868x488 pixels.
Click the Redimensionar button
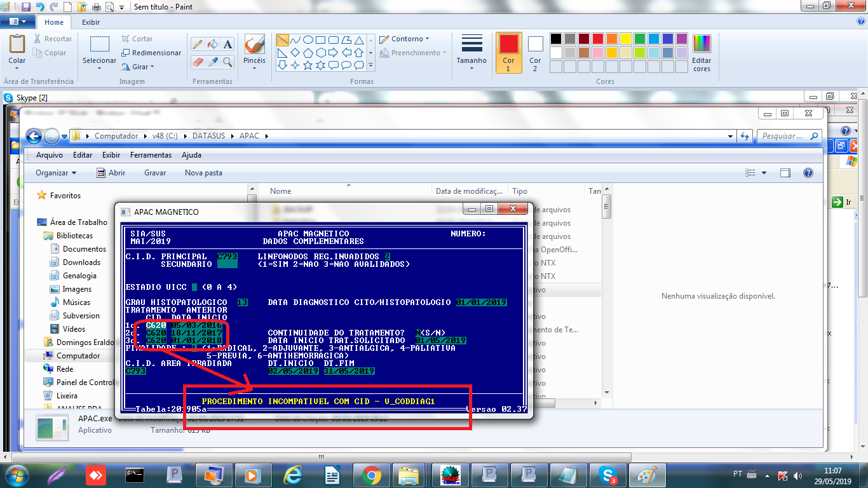pos(151,53)
